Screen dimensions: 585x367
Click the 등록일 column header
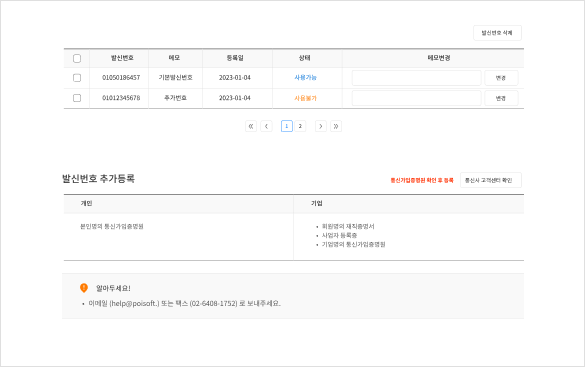[x=235, y=58]
